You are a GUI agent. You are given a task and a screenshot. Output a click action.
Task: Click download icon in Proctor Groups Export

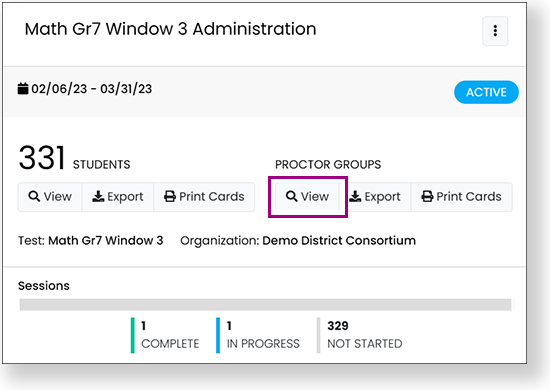click(355, 196)
